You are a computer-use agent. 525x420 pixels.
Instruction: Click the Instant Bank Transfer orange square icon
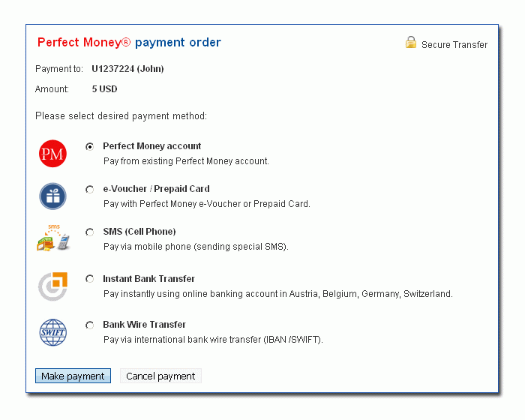[53, 286]
